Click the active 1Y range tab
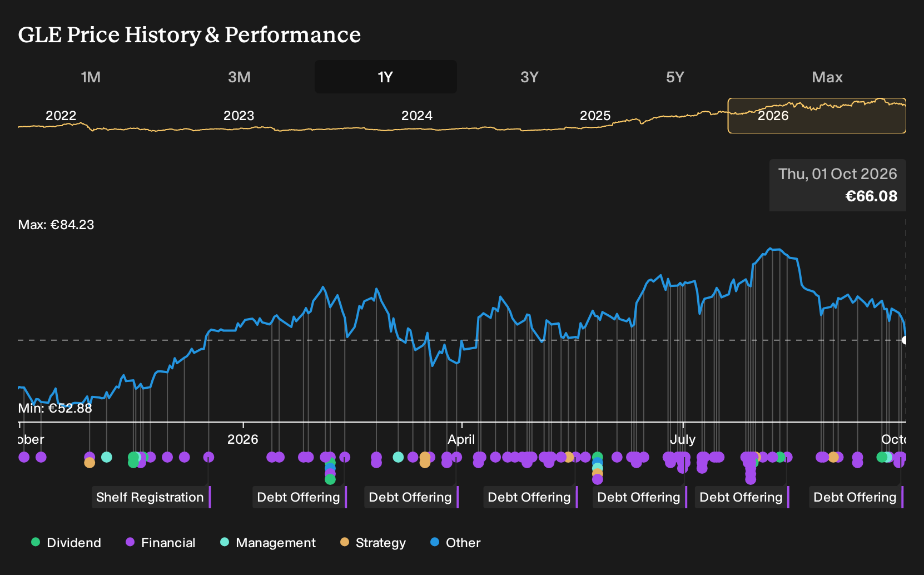This screenshot has height=575, width=924. tap(386, 77)
